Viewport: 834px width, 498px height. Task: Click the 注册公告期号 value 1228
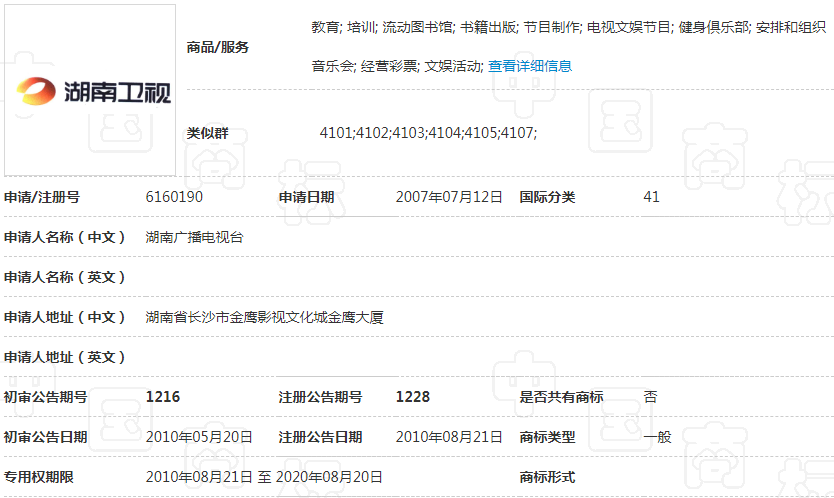point(413,397)
